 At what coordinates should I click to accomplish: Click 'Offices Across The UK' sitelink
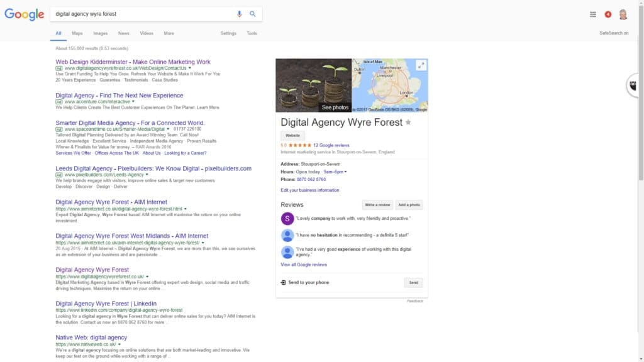116,153
